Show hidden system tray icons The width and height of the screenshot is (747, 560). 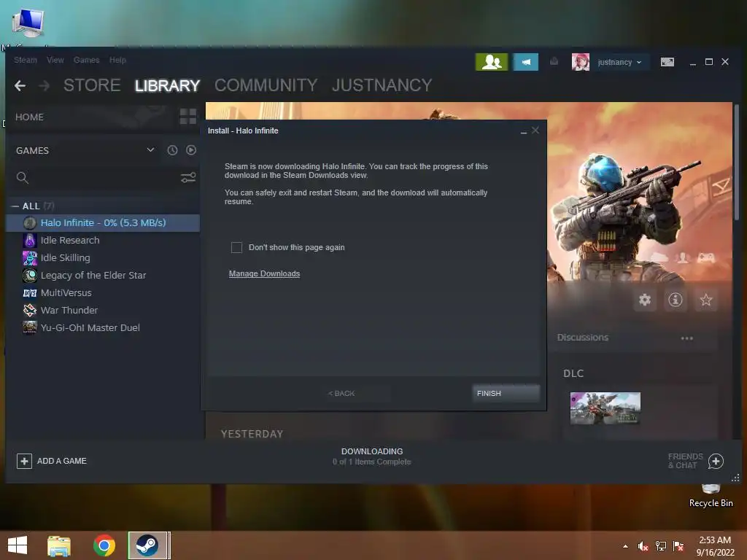pos(625,546)
